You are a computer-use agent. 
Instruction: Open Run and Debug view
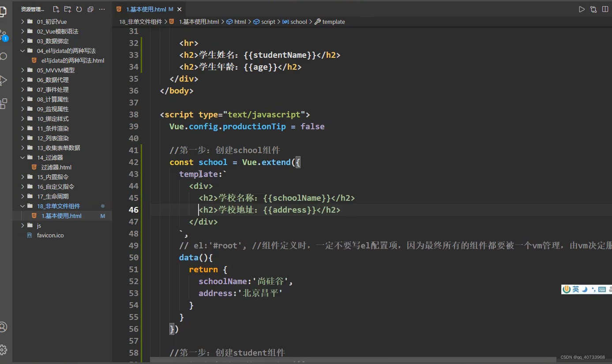[x=3, y=80]
